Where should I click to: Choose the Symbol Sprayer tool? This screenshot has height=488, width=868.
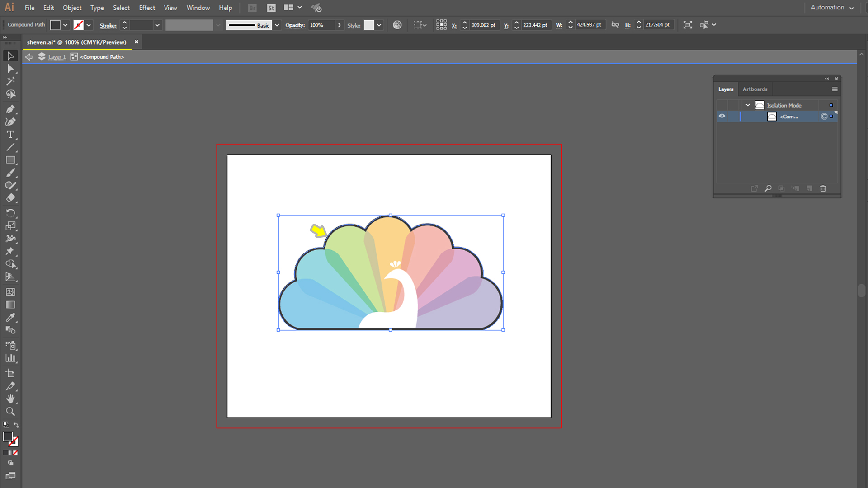(x=10, y=345)
